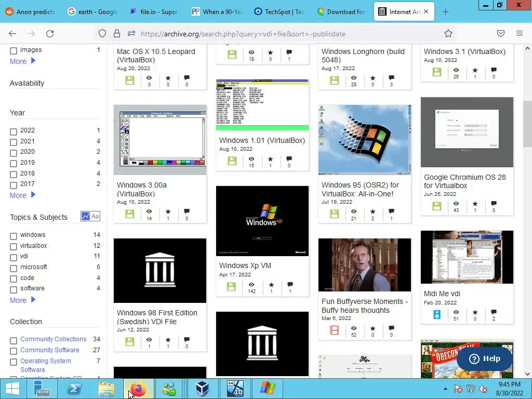This screenshot has width=532, height=399.
Task: Click the muted volume tray icon
Action: (483, 389)
